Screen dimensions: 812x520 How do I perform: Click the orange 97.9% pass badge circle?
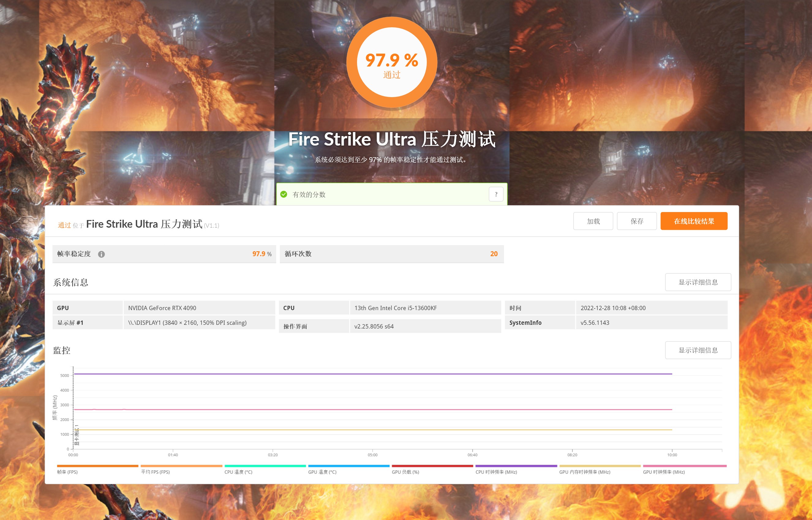tap(391, 62)
